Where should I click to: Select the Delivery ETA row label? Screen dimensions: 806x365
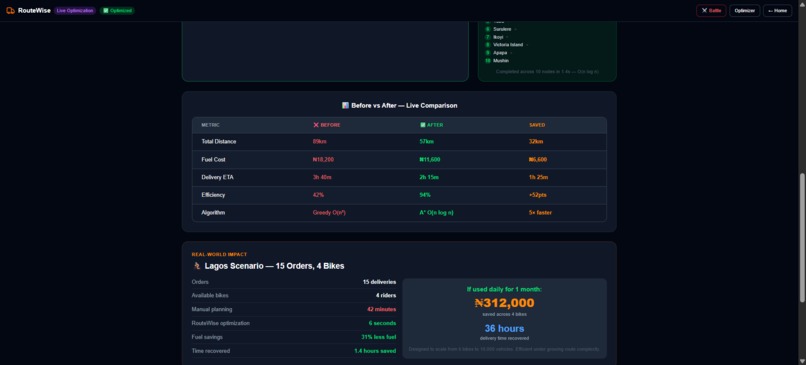[x=217, y=177]
